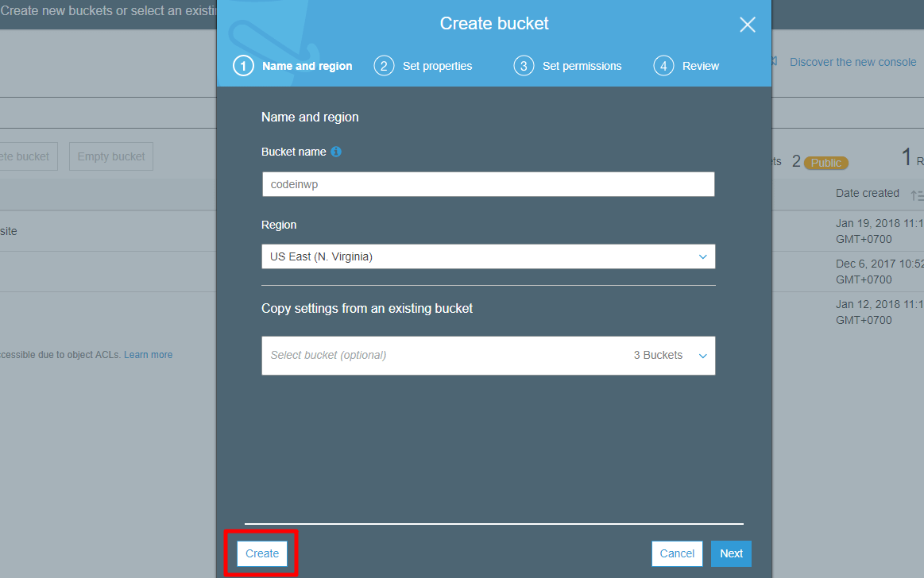
Task: Open the Discover the new console link
Action: (x=852, y=62)
